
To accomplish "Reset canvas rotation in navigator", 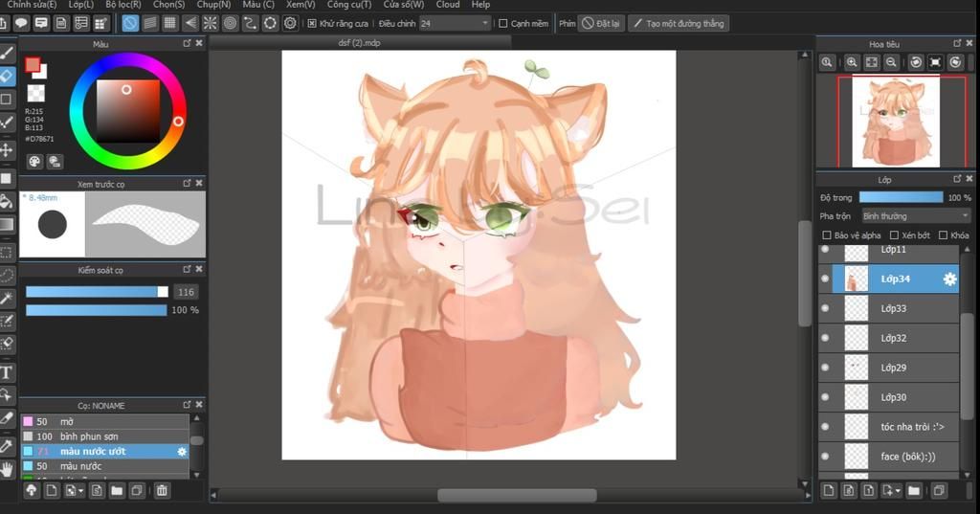I will [x=935, y=62].
